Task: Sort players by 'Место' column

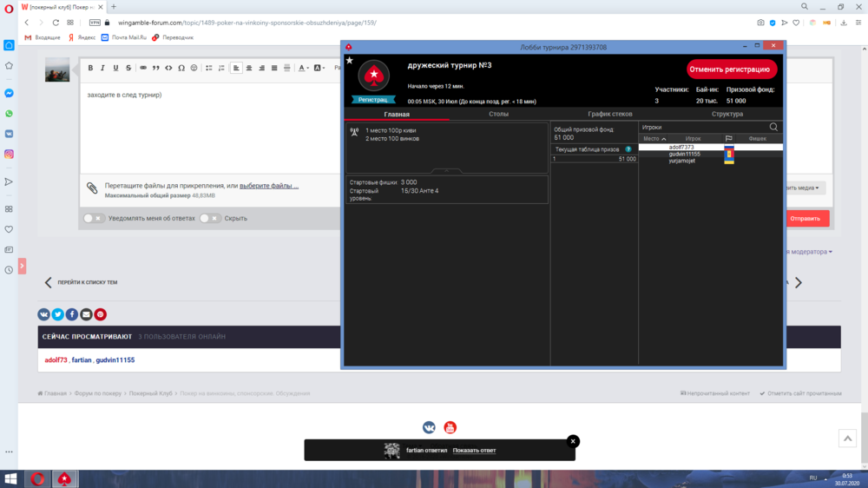Action: (654, 139)
